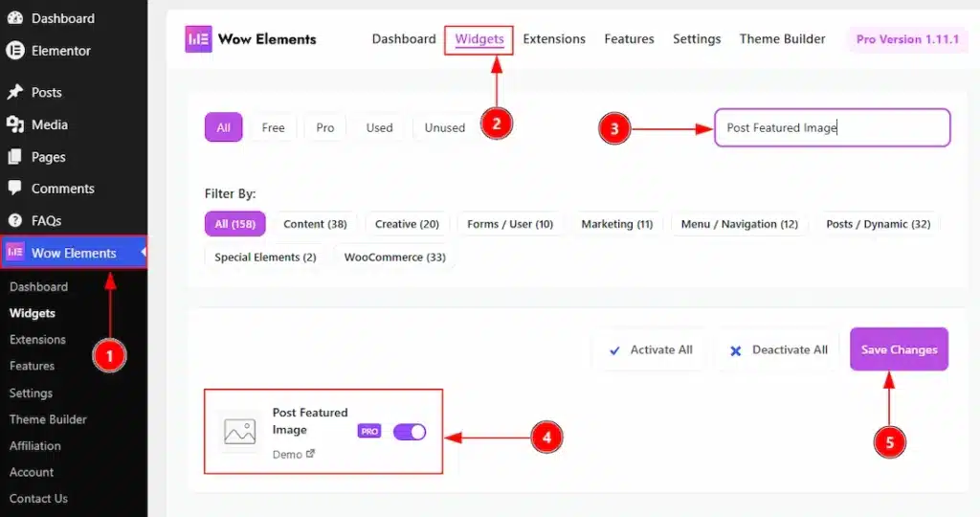
Task: Open the Theme Builder header tab
Action: 782,38
